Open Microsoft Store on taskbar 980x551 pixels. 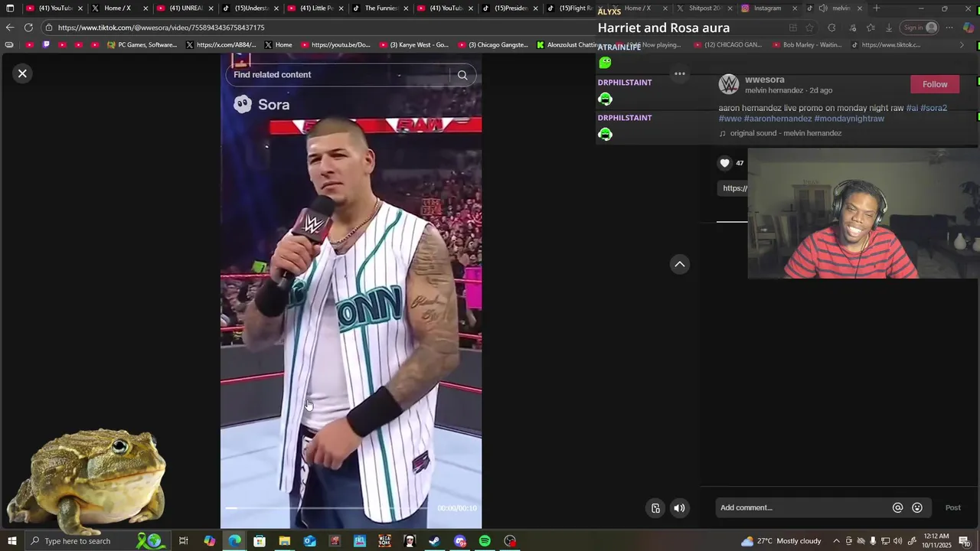[x=260, y=541]
